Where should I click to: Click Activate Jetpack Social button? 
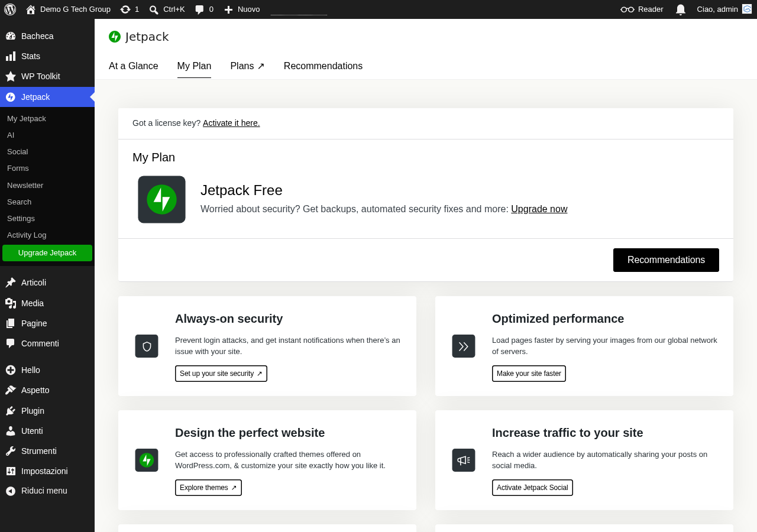tap(532, 488)
